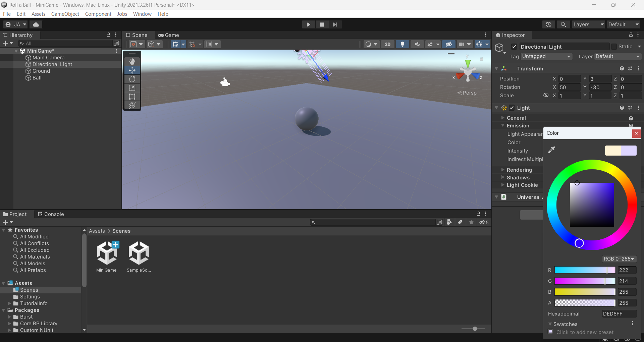Open Unity Cloud services icon
Viewport: 644px width, 342px height.
36,24
